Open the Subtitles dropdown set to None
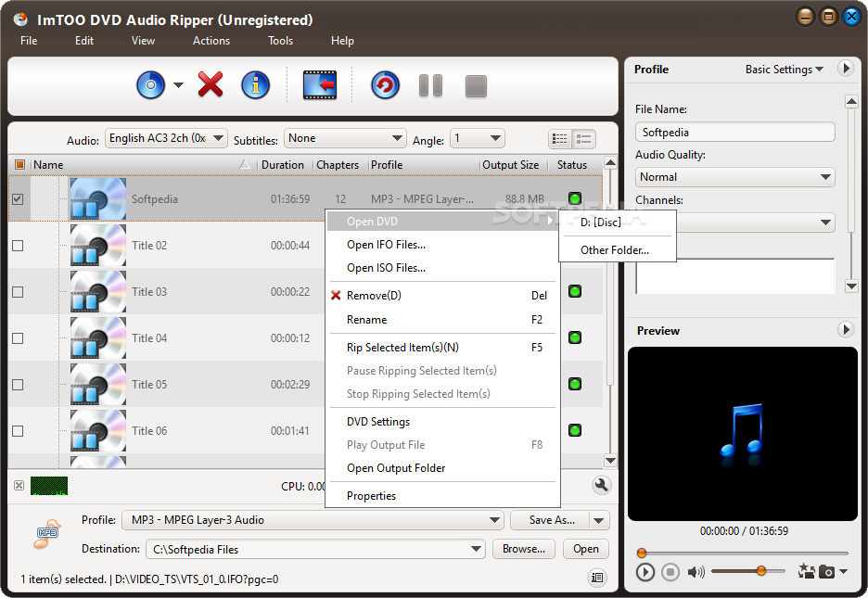This screenshot has width=868, height=598. (345, 138)
